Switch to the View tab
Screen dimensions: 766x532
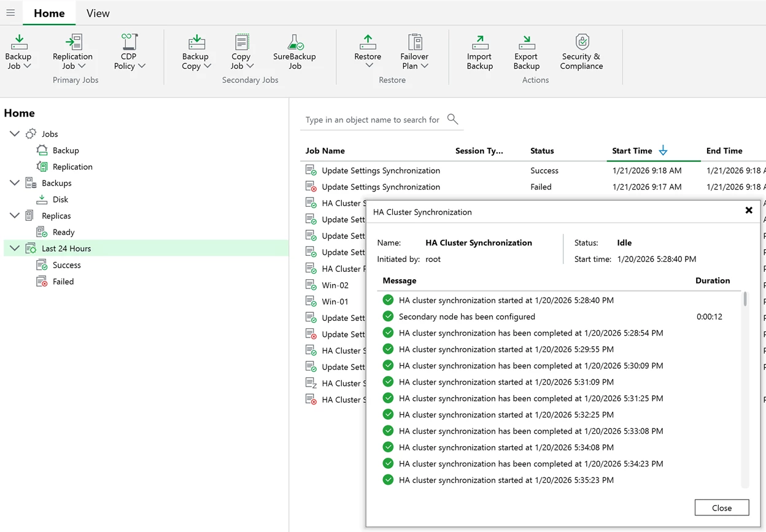[98, 13]
